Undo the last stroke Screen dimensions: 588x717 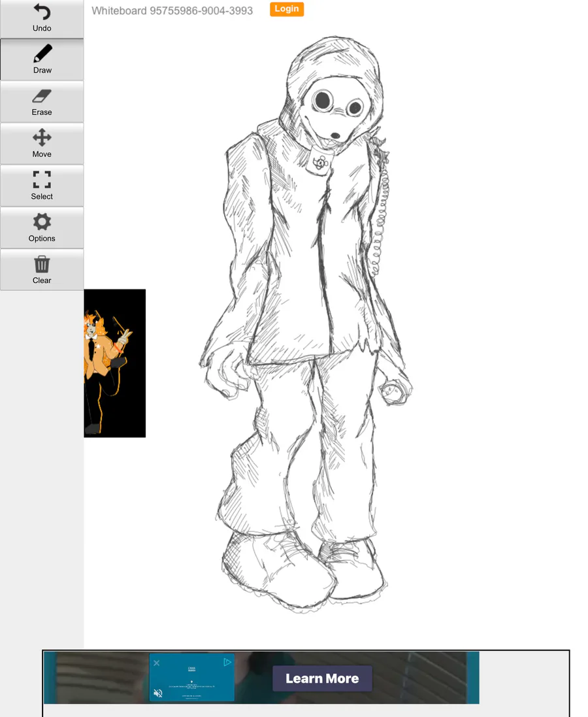pyautogui.click(x=42, y=19)
